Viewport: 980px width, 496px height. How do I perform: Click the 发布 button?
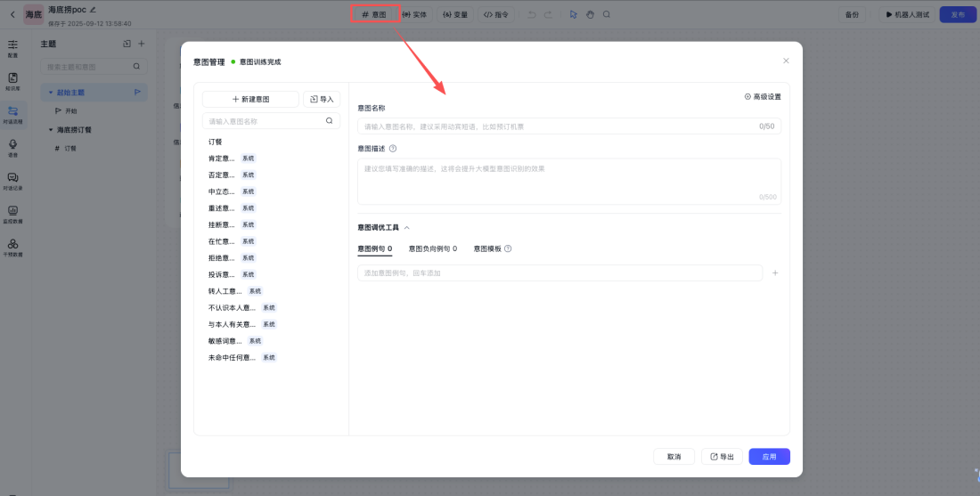point(958,14)
